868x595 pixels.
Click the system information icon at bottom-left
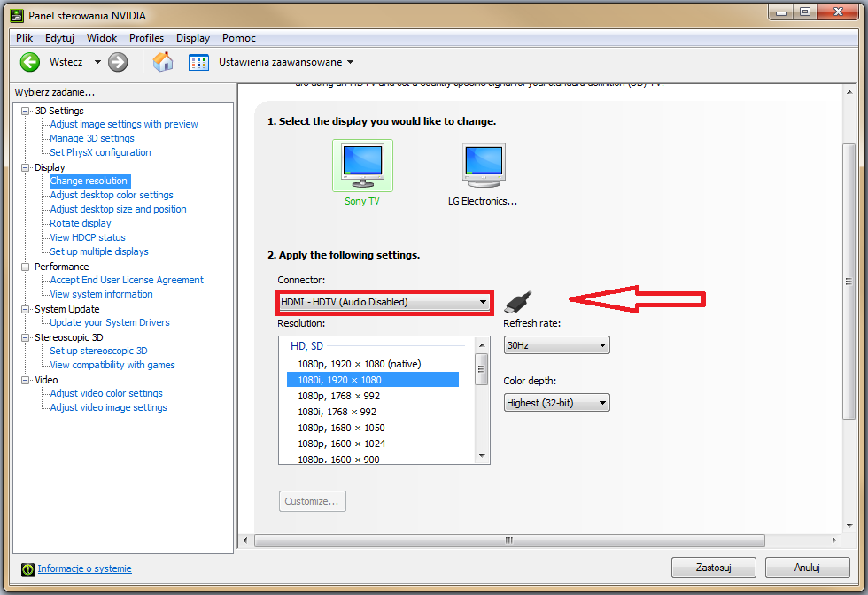click(x=27, y=569)
